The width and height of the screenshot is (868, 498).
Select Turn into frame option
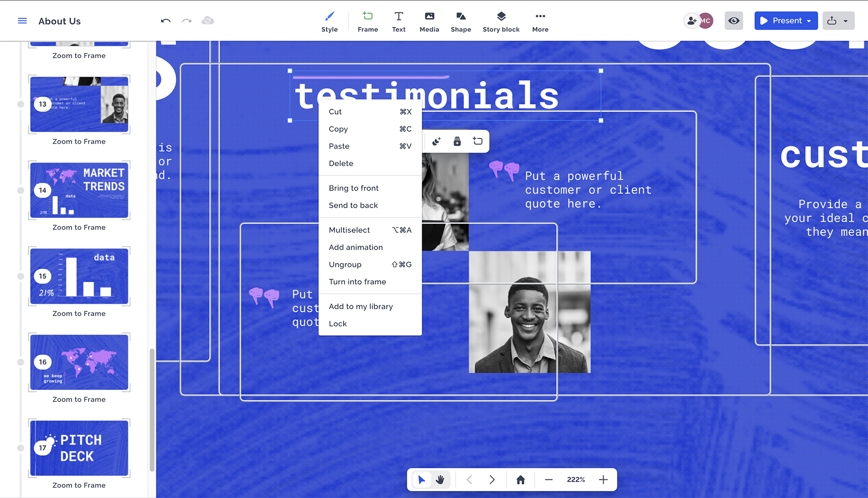pos(357,282)
